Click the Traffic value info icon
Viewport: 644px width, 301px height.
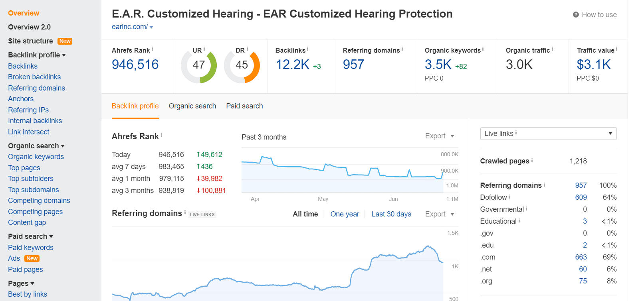pyautogui.click(x=616, y=49)
